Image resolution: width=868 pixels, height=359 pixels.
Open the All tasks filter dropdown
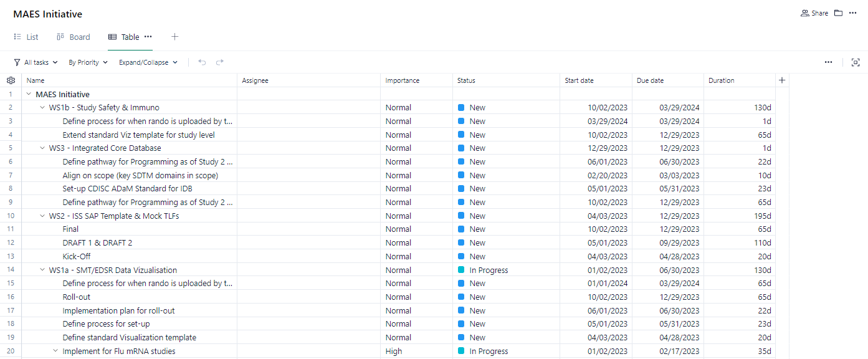36,62
